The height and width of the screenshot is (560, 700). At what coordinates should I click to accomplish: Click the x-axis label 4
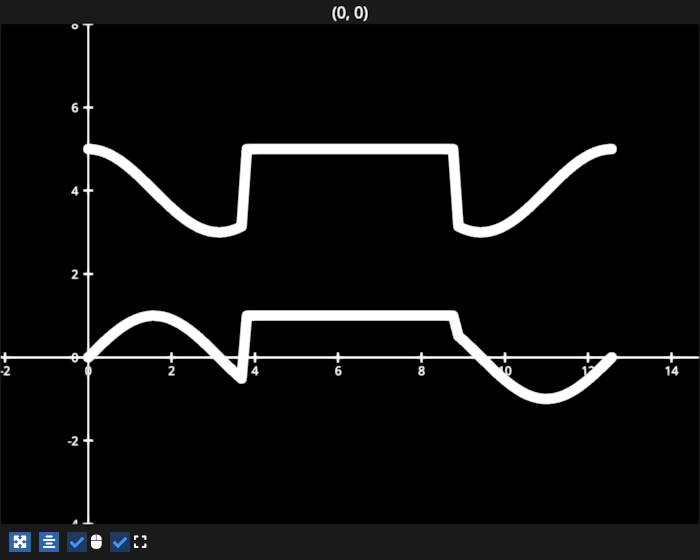coord(255,371)
